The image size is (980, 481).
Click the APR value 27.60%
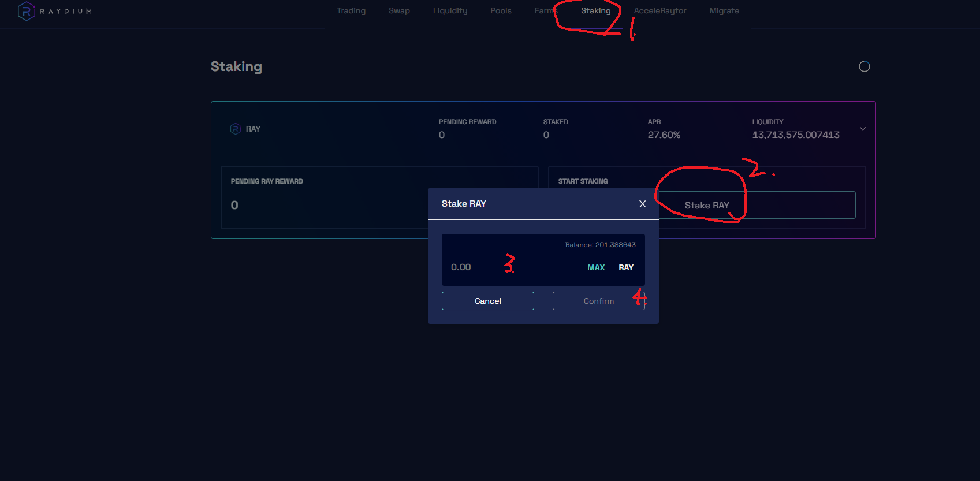[x=664, y=135]
